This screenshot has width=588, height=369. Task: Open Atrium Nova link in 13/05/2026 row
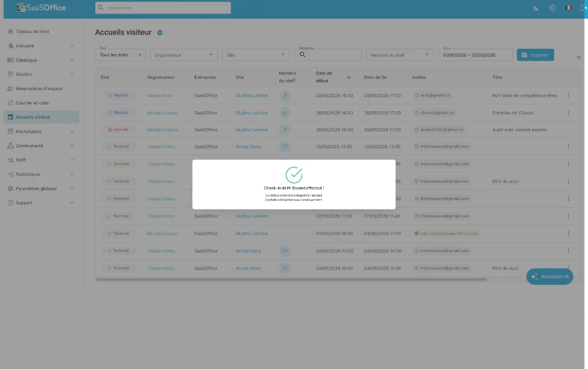coord(248,147)
